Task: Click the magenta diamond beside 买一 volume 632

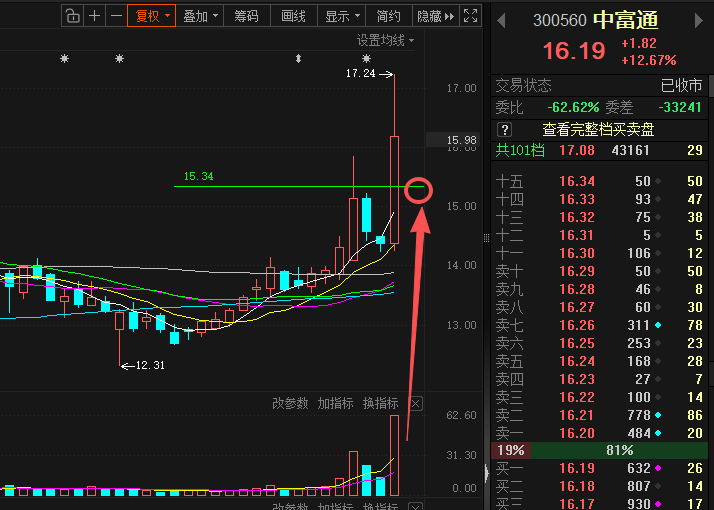Action: pyautogui.click(x=658, y=468)
